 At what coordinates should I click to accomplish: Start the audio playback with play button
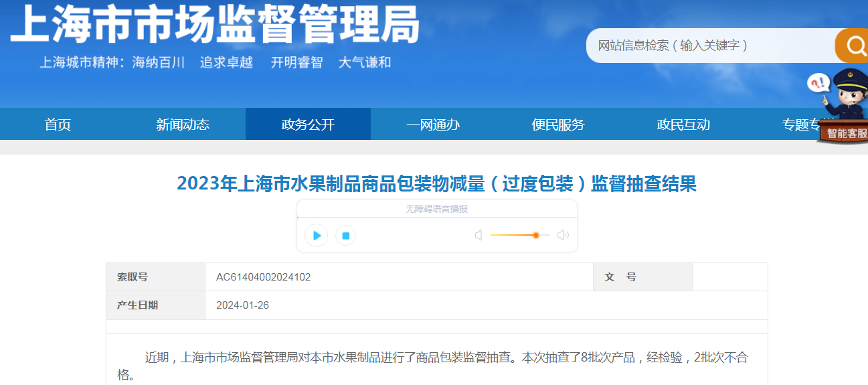(317, 236)
